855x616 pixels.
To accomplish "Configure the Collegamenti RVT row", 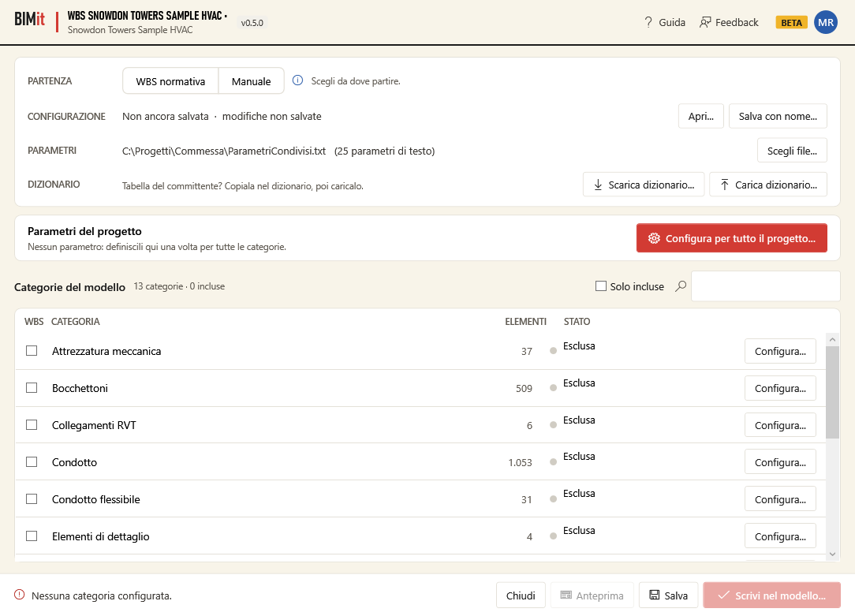I will coord(780,425).
